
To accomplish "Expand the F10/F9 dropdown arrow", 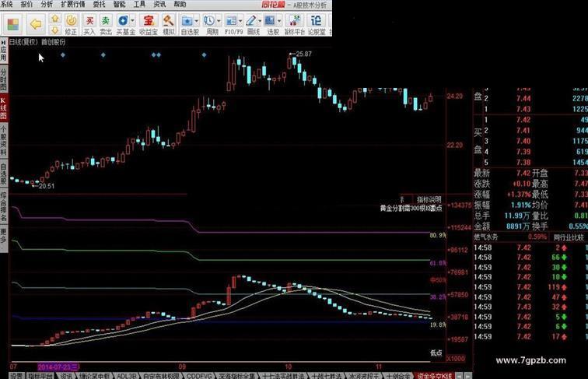I will click(240, 21).
